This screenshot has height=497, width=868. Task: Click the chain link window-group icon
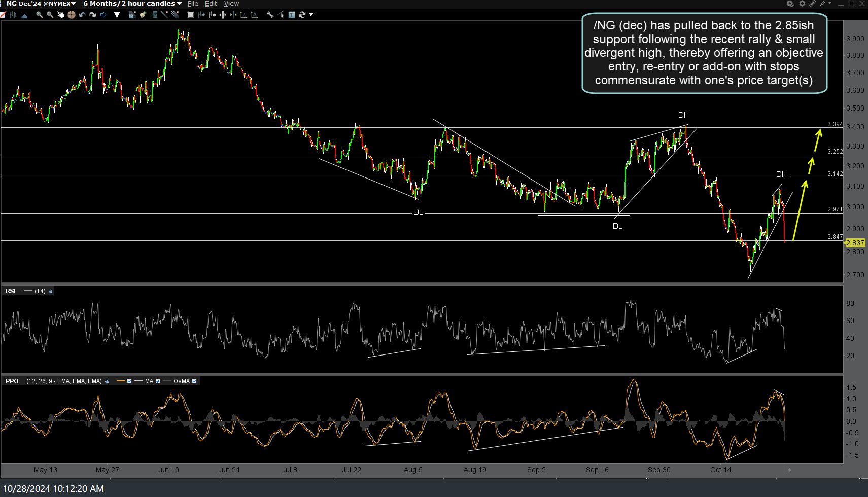pyautogui.click(x=812, y=4)
